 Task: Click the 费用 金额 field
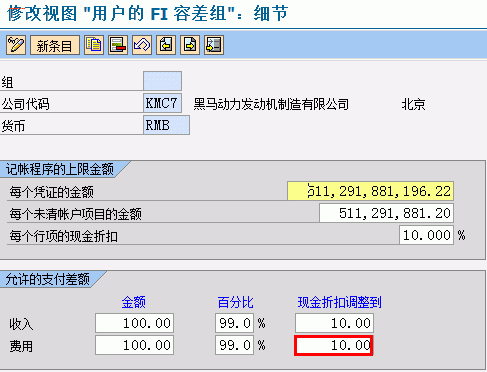pos(134,345)
